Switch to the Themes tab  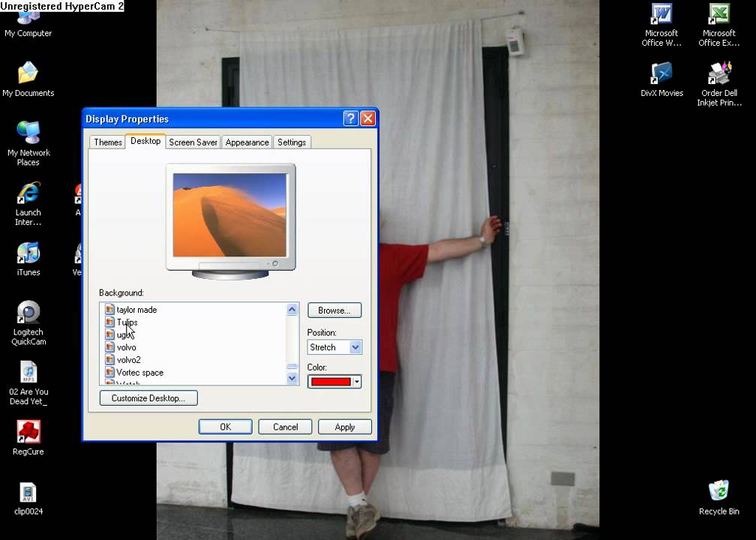[107, 142]
